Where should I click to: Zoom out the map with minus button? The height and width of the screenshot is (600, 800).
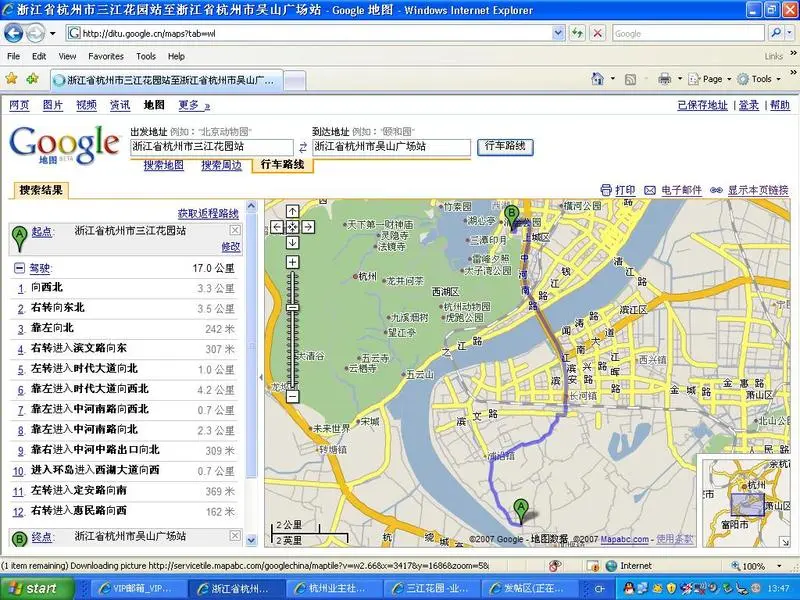click(292, 396)
